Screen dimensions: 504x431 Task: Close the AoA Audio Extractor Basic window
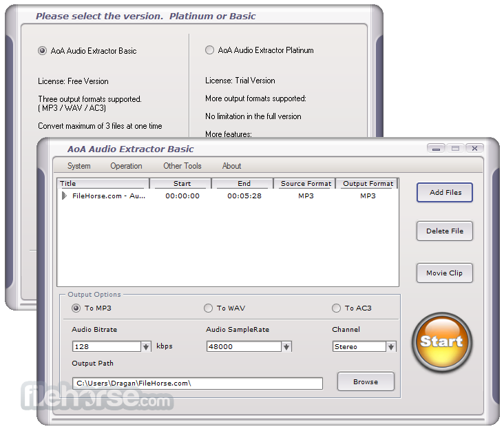click(474, 149)
